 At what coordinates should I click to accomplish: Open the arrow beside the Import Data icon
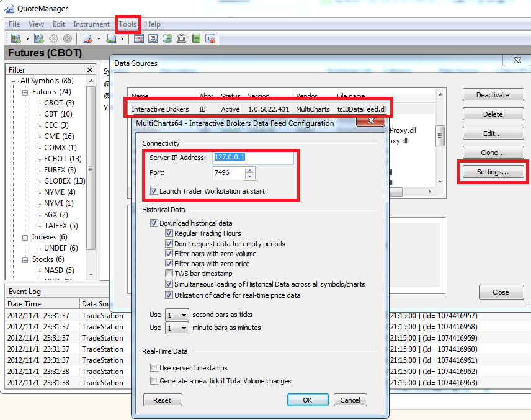123,39
